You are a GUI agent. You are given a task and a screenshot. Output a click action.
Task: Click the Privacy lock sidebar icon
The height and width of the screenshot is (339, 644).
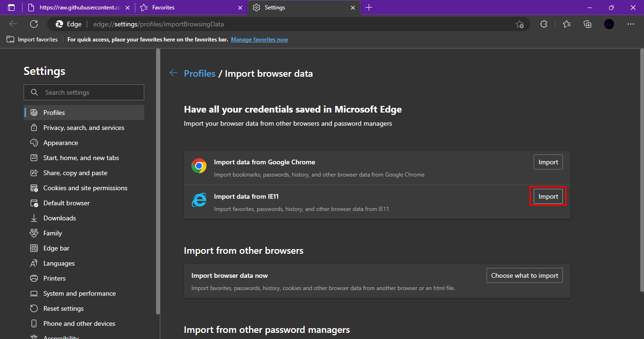click(34, 128)
